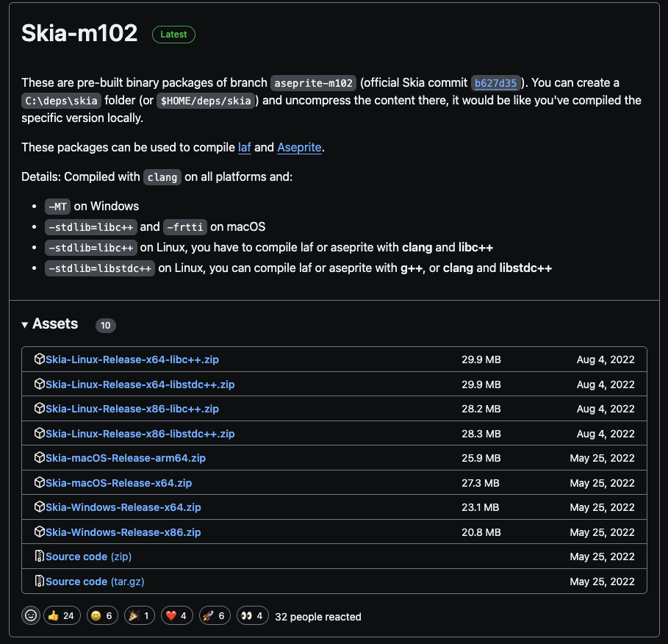Click package icon beside Skia-Linux-Release-x86-libc++.zip
Screen dimensions: 668x644
(39, 408)
